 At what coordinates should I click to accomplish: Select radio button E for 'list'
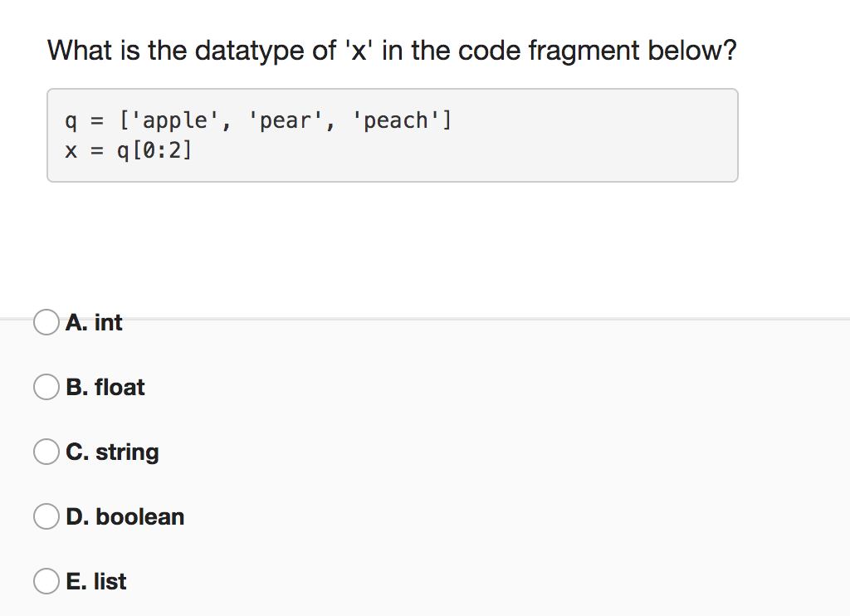(x=46, y=581)
